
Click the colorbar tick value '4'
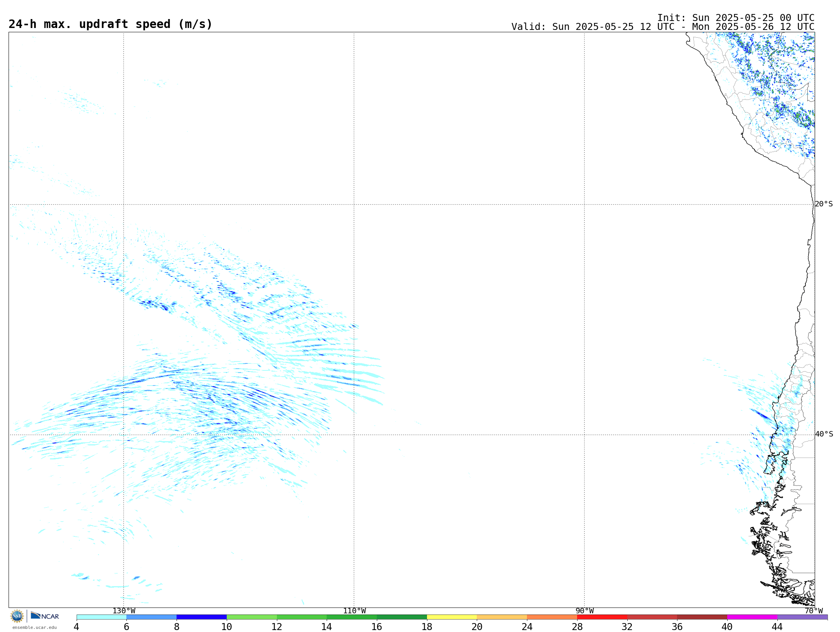click(76, 627)
